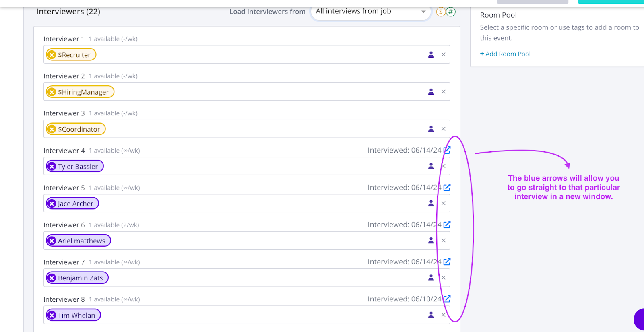Click person icon in Tim Whelan row

click(x=431, y=315)
